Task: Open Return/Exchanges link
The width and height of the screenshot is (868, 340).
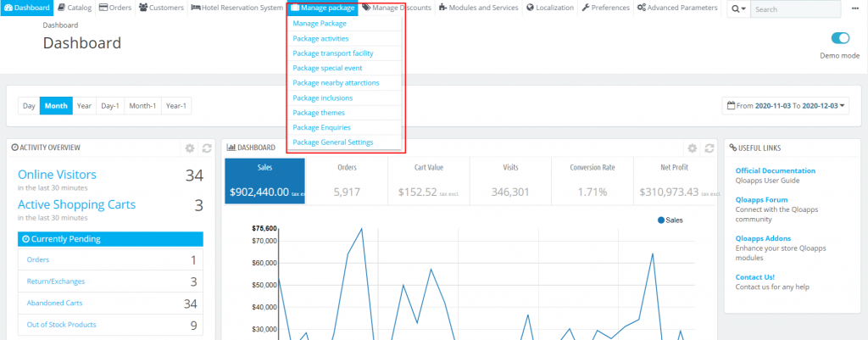Action: (x=56, y=281)
